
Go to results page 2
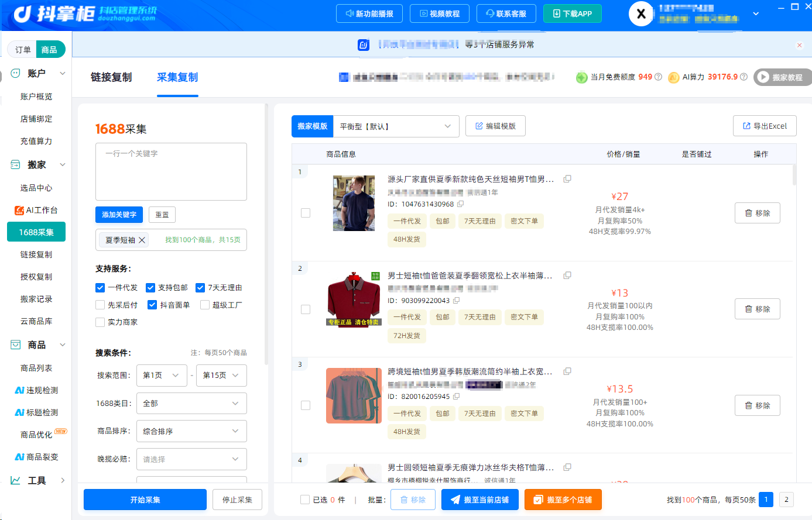point(786,500)
